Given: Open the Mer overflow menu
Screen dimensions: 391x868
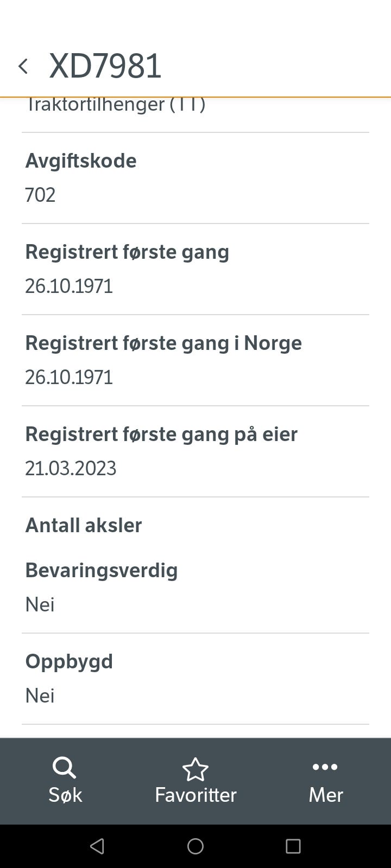Looking at the screenshot, I should tap(325, 781).
